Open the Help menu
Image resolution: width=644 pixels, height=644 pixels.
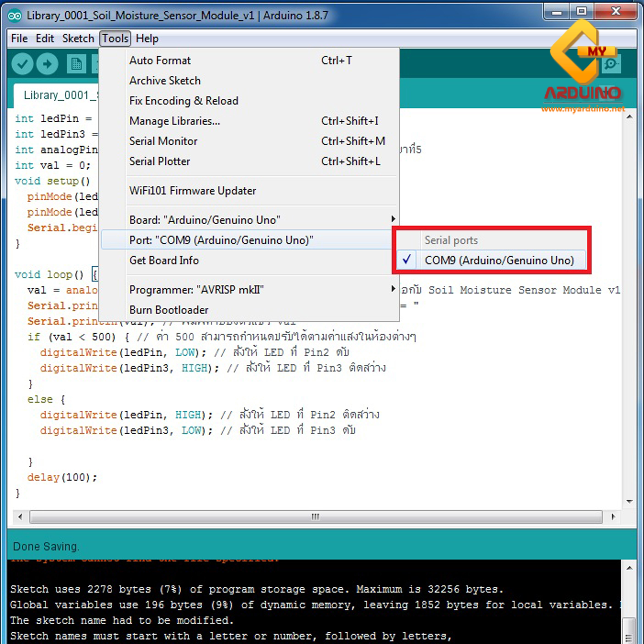click(147, 38)
